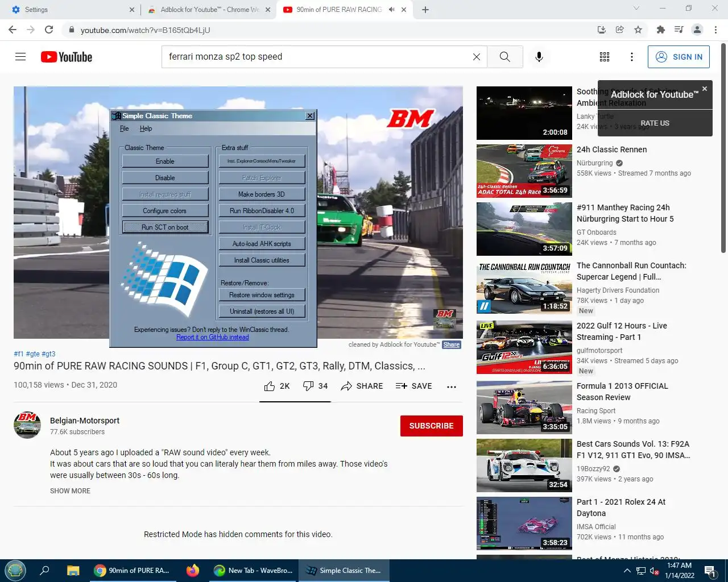The height and width of the screenshot is (582, 728).
Task: Click Enable classic theme button
Action: [x=165, y=161]
